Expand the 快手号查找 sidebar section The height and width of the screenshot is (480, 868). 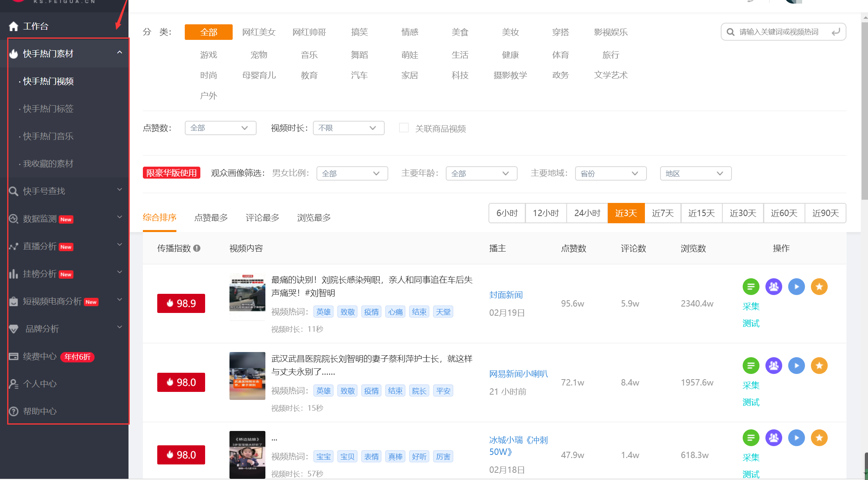pos(120,190)
